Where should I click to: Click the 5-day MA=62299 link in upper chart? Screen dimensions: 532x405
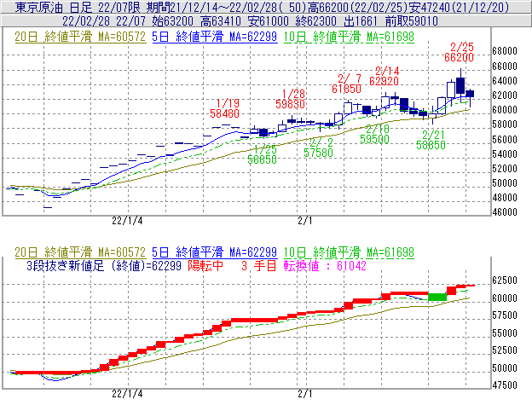215,37
